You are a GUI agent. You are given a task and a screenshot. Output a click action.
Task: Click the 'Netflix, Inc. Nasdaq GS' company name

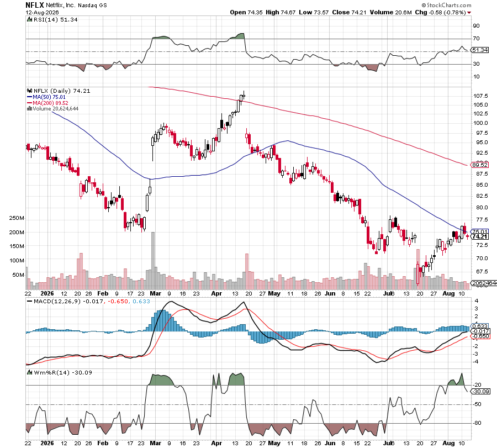(76, 6)
